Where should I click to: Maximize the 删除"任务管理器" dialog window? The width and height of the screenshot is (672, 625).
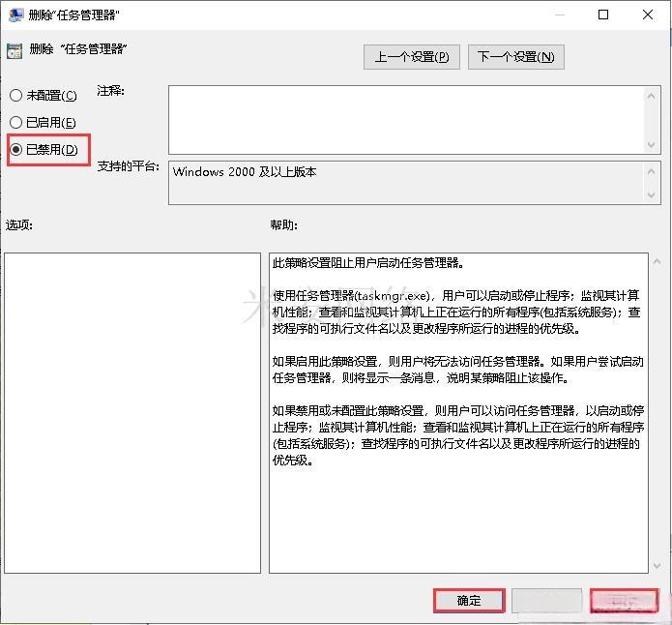pos(603,15)
